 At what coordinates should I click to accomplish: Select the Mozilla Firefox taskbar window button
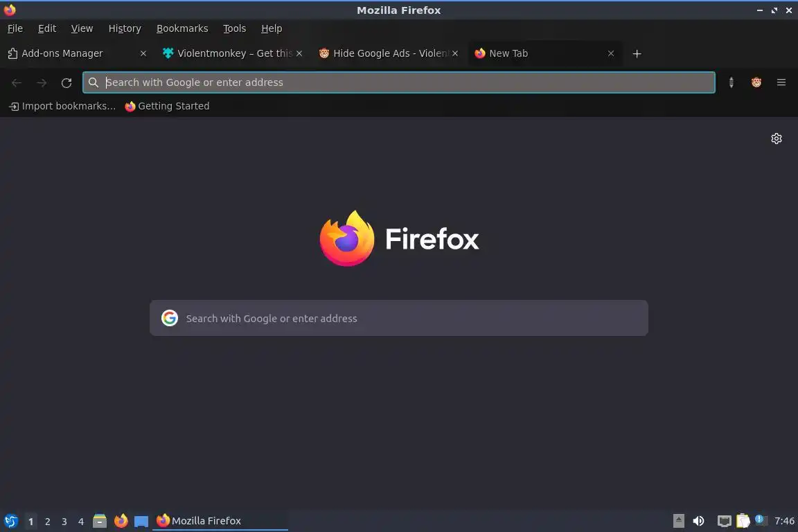[x=220, y=521]
